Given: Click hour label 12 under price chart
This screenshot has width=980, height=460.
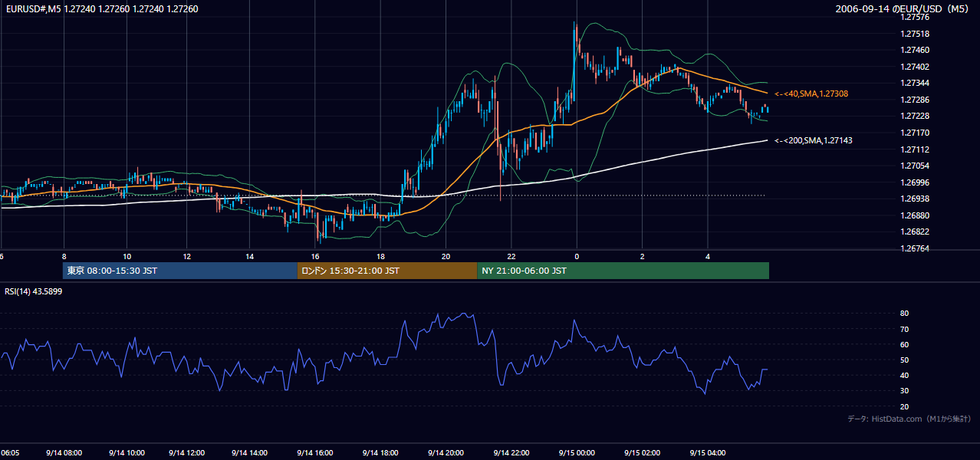Looking at the screenshot, I should point(187,256).
